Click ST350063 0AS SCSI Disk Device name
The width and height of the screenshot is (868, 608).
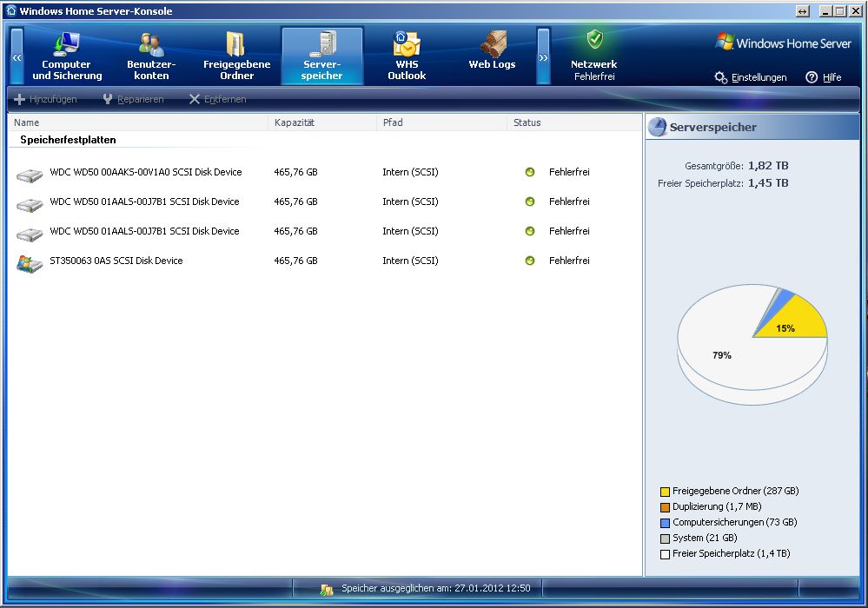point(116,261)
